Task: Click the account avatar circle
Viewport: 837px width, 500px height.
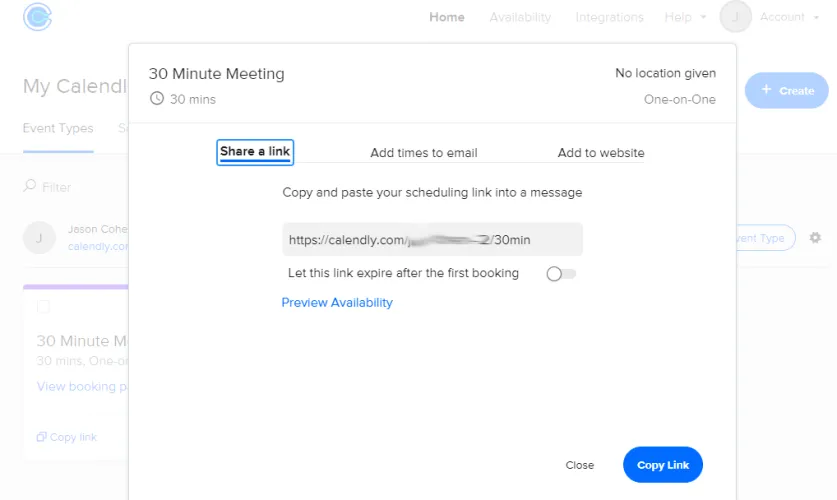Action: click(735, 17)
